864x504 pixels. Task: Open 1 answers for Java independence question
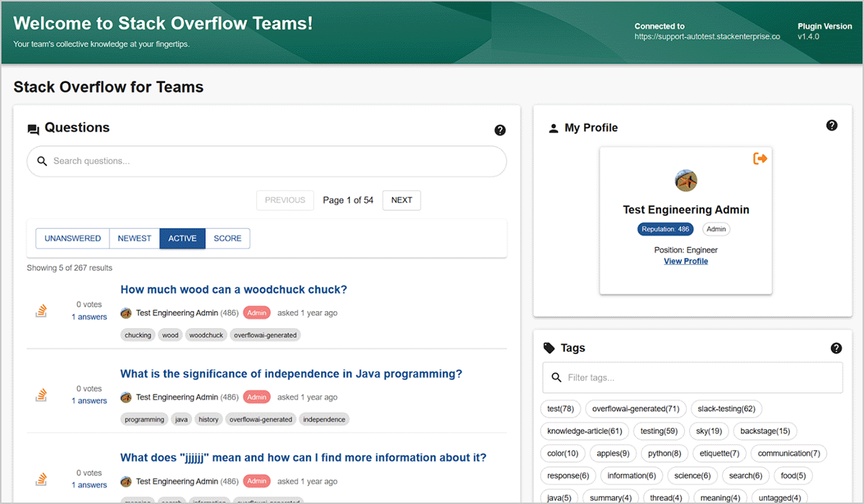pyautogui.click(x=89, y=401)
